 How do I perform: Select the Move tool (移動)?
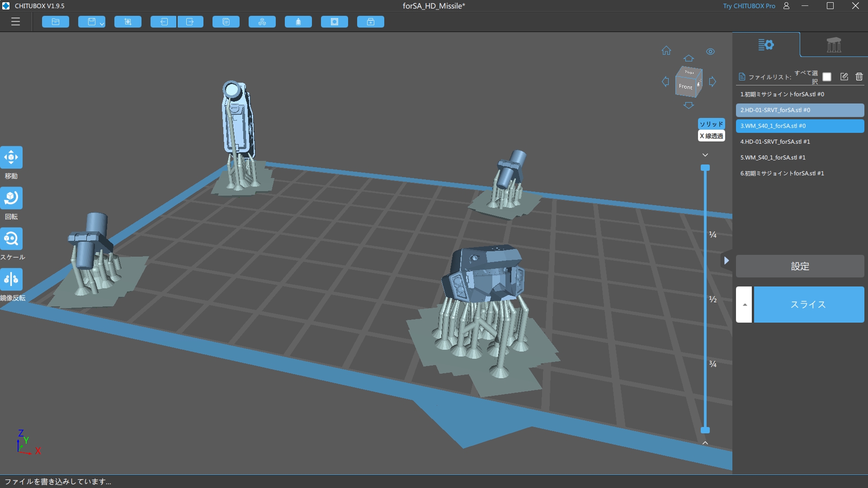(x=11, y=157)
